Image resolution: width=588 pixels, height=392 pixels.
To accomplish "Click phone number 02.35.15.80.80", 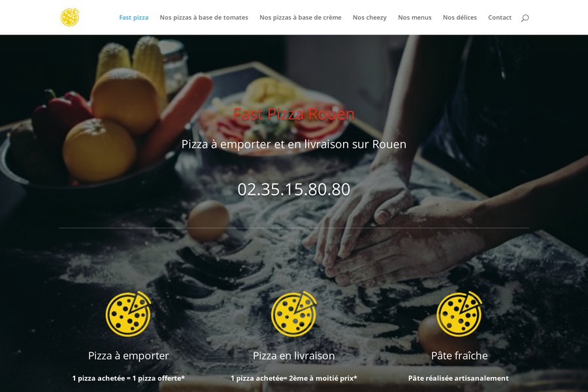I will [x=294, y=189].
